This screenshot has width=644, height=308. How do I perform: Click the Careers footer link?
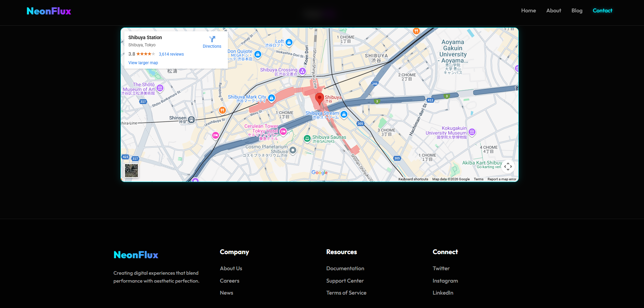pyautogui.click(x=230, y=281)
